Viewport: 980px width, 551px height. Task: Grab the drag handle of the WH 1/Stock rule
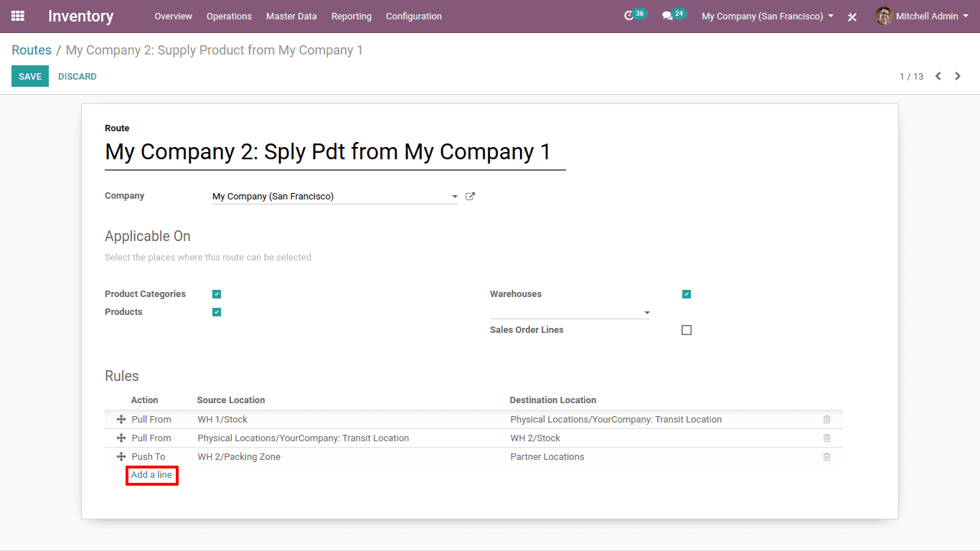coord(121,419)
